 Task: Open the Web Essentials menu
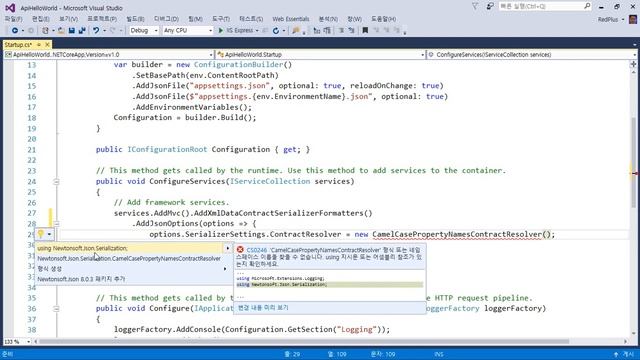(291, 19)
